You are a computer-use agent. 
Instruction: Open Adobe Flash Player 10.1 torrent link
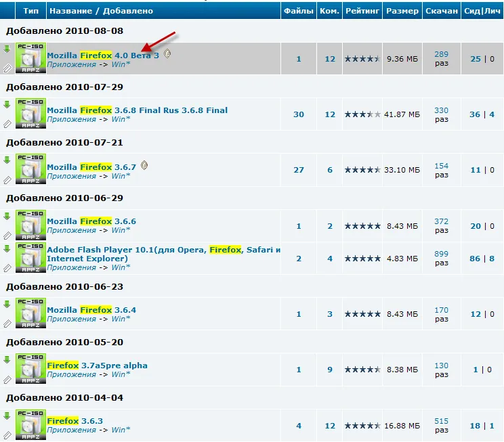click(x=164, y=254)
